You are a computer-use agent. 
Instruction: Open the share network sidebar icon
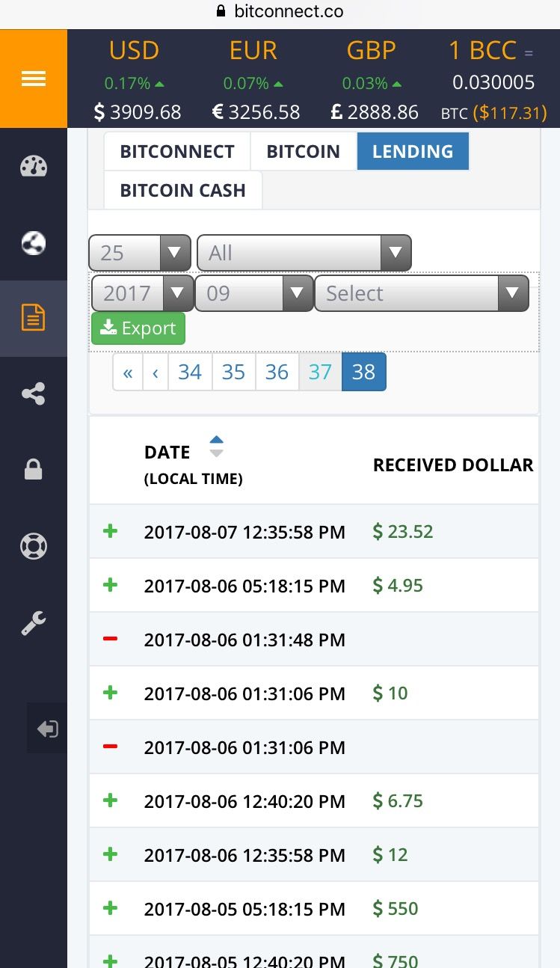[34, 393]
